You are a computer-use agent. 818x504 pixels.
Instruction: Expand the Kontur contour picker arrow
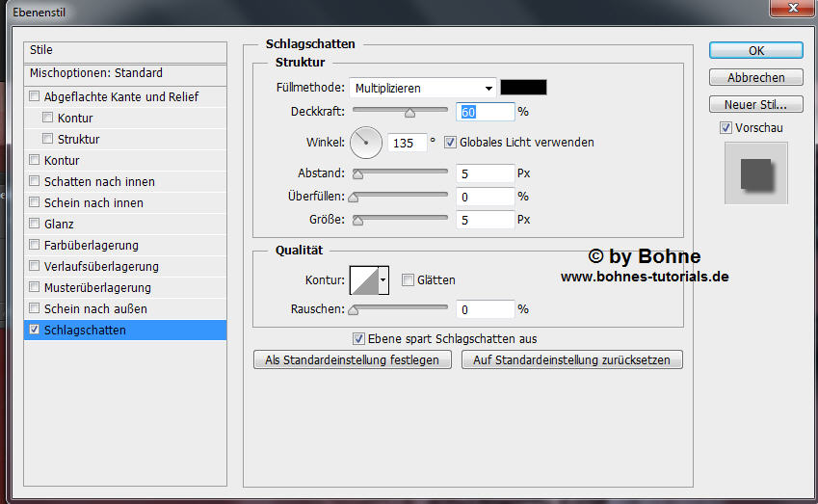(383, 280)
